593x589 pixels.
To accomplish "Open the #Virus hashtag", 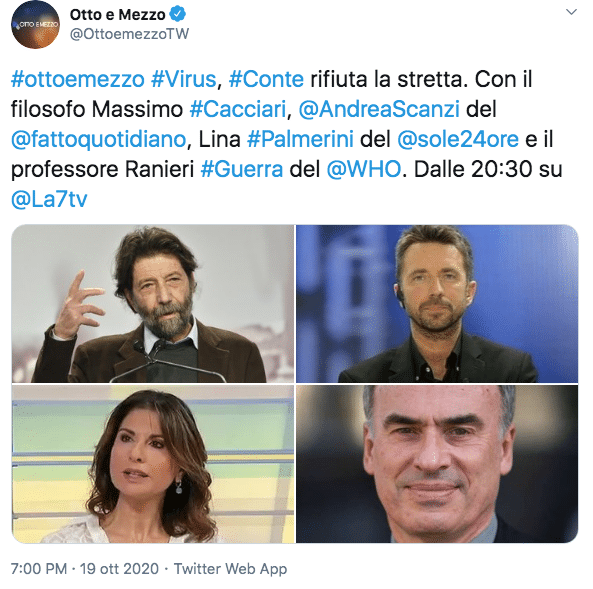I will click(x=184, y=79).
